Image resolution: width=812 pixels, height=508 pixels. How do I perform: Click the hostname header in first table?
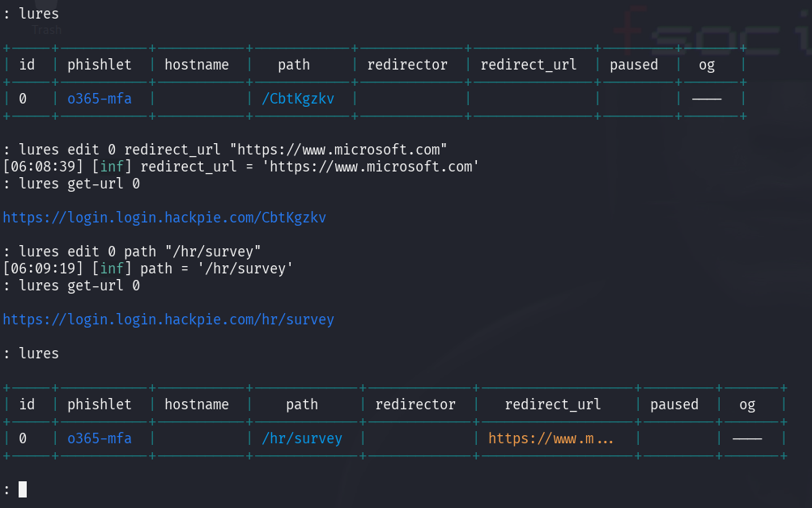point(197,65)
